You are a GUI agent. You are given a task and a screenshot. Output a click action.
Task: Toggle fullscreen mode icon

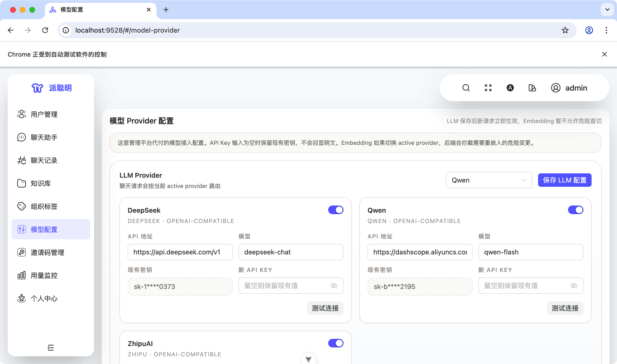tap(488, 88)
